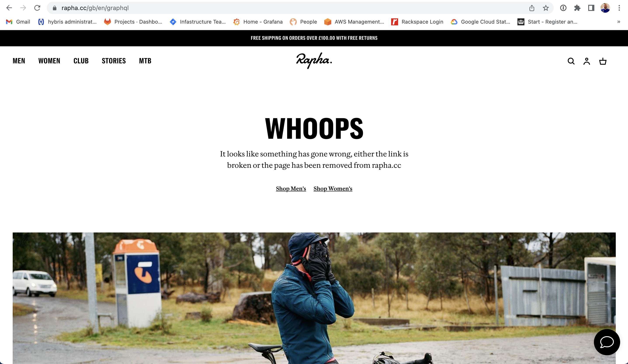This screenshot has height=364, width=628.
Task: Open the Chrome profile avatar menu
Action: coord(605,8)
